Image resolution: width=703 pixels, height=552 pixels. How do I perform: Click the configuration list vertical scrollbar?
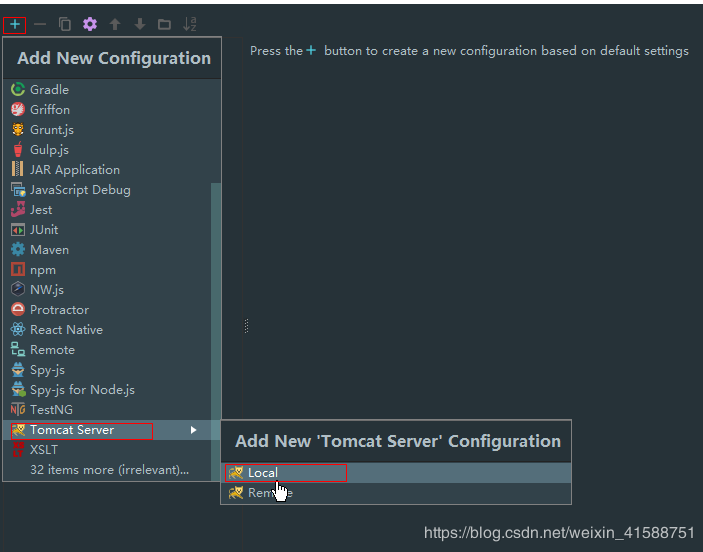tap(216, 332)
